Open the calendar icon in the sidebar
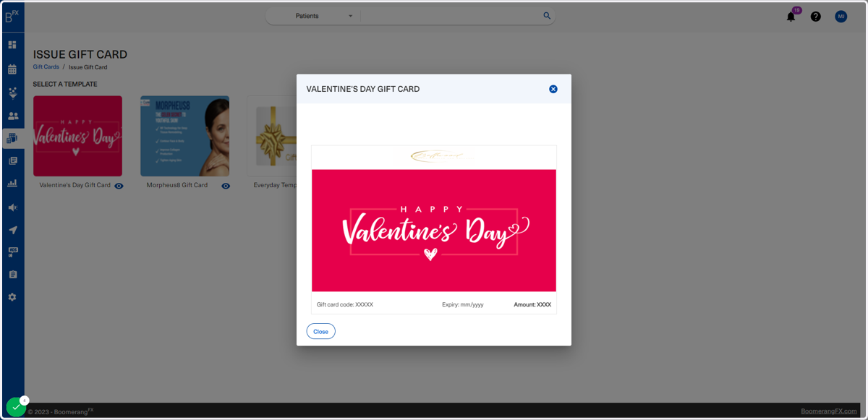The width and height of the screenshot is (868, 420). tap(12, 69)
